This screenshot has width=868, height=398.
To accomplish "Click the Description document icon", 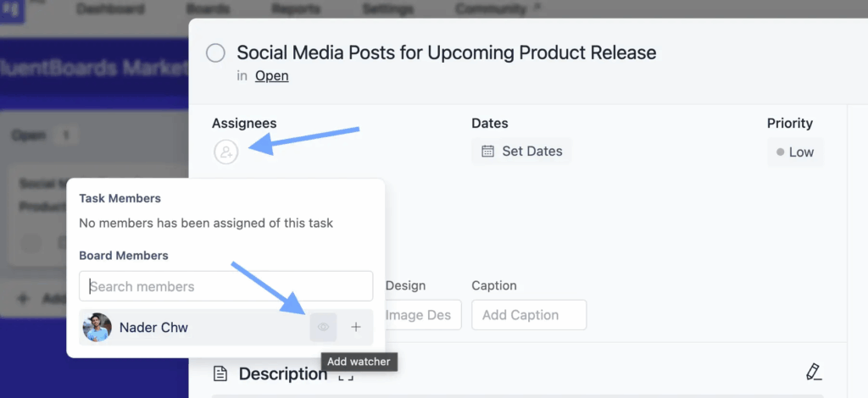I will [x=220, y=373].
